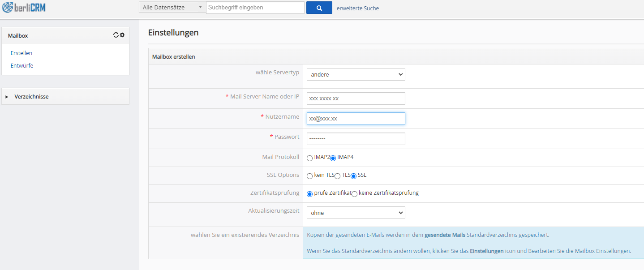Open the Entwürfe menu entry
This screenshot has height=270, width=644.
[22, 65]
